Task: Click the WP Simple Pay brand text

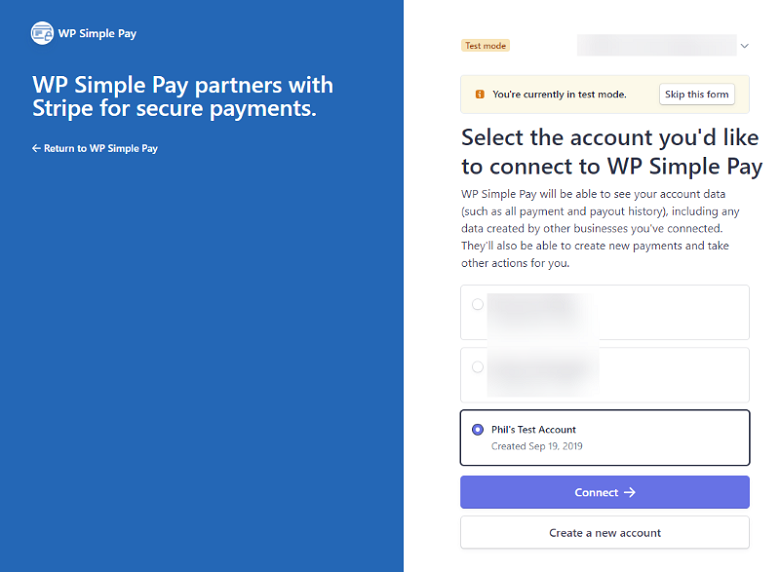Action: pos(97,33)
